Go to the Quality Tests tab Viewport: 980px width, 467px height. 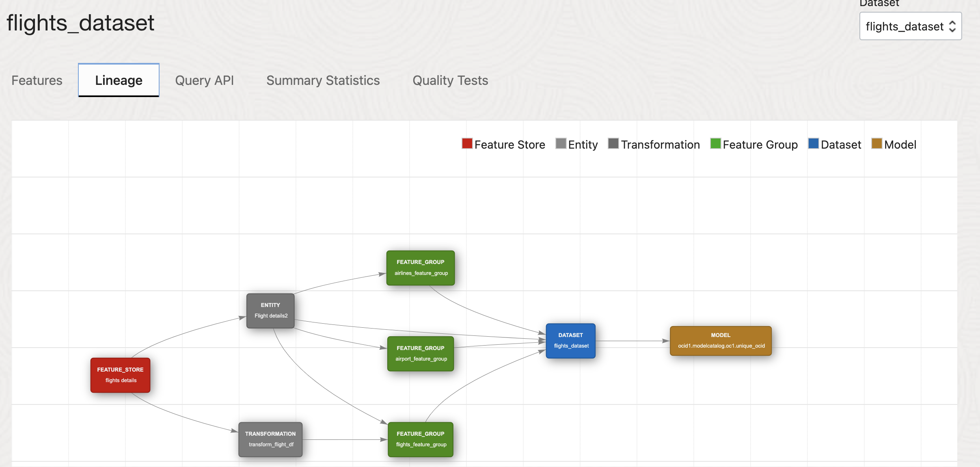450,80
